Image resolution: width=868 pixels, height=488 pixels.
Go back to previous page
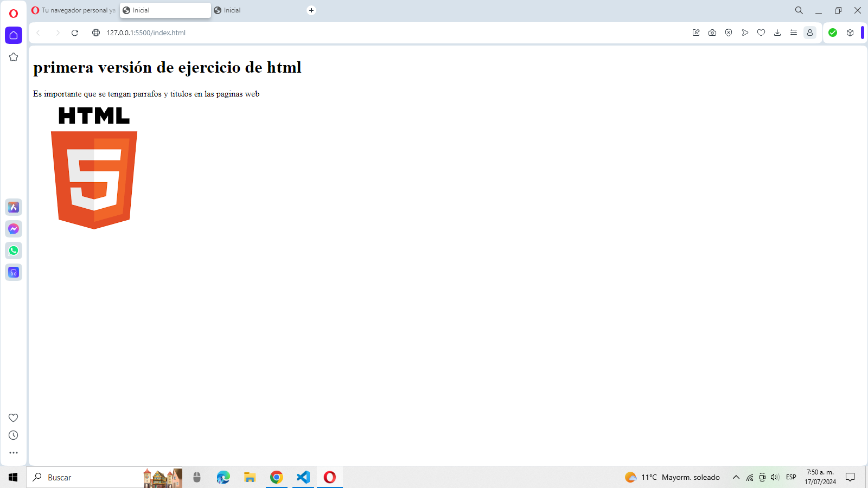coord(38,33)
